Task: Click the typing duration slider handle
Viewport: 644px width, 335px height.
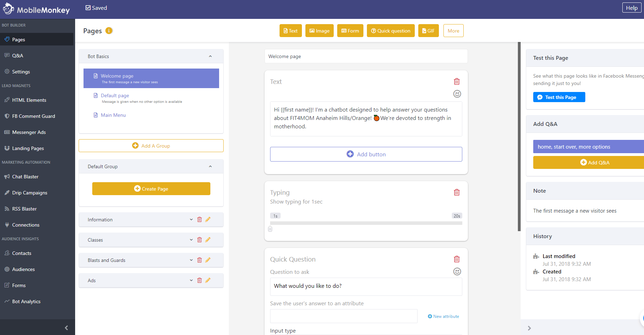Action: pyautogui.click(x=270, y=229)
